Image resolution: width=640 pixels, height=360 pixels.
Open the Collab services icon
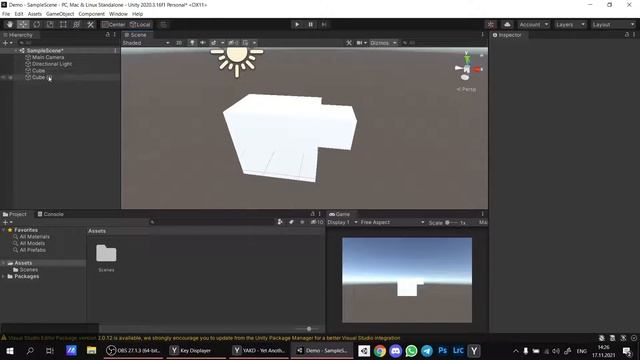491,24
